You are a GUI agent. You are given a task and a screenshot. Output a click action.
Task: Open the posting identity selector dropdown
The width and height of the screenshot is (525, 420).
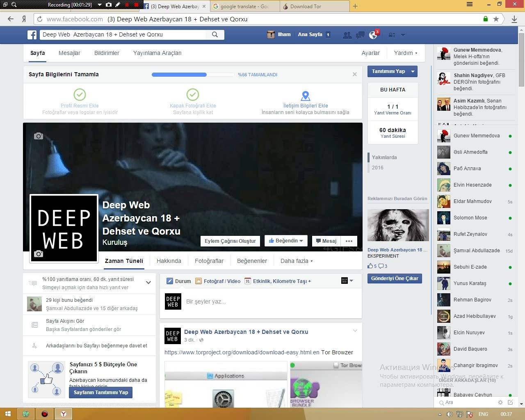[347, 281]
